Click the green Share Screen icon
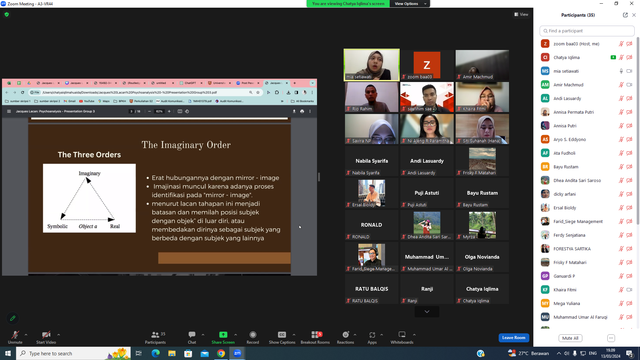Viewport: 640px width, 360px height. click(223, 335)
